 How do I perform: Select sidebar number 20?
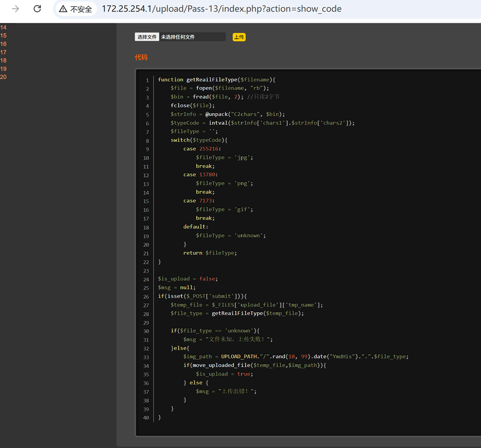pos(3,77)
